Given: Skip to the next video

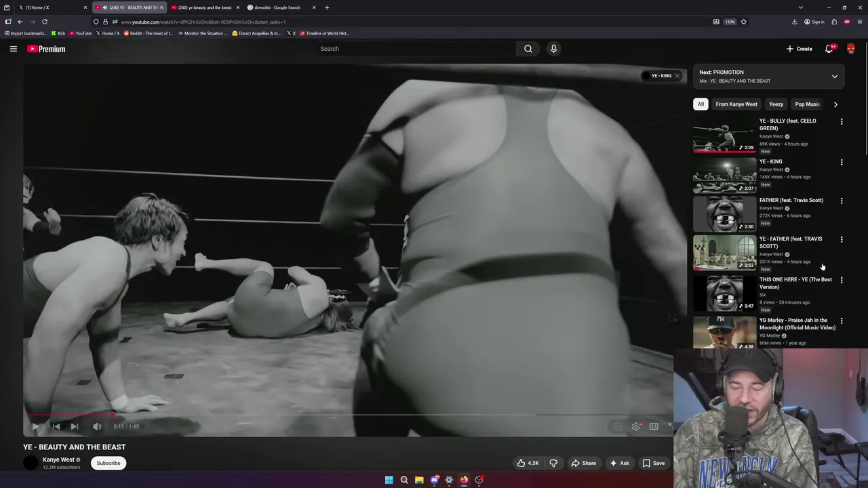Looking at the screenshot, I should click(x=75, y=426).
